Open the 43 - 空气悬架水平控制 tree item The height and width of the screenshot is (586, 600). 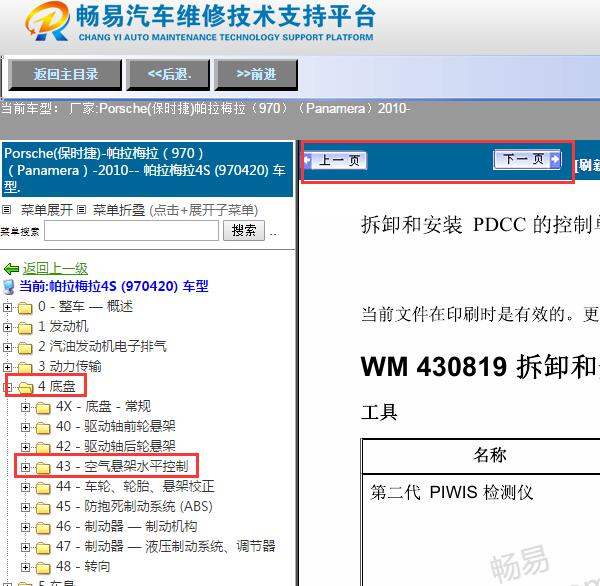point(122,466)
